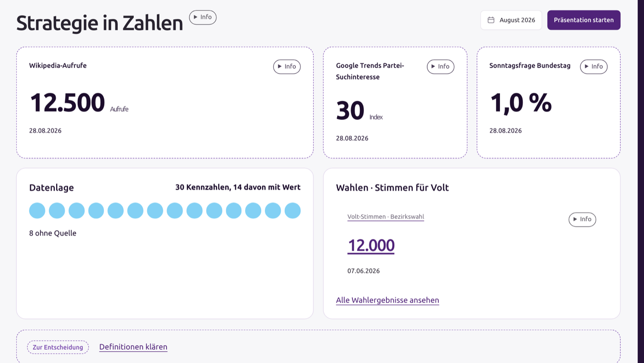The image size is (644, 363).
Task: Click the date under 12.500 Aufrufe
Action: tap(46, 131)
